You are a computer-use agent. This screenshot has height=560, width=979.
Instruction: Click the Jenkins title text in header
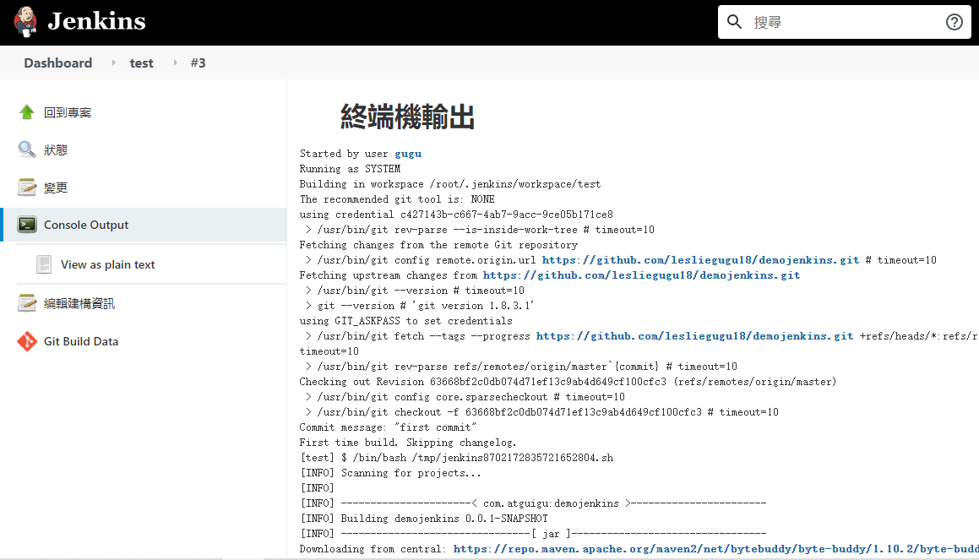97,22
